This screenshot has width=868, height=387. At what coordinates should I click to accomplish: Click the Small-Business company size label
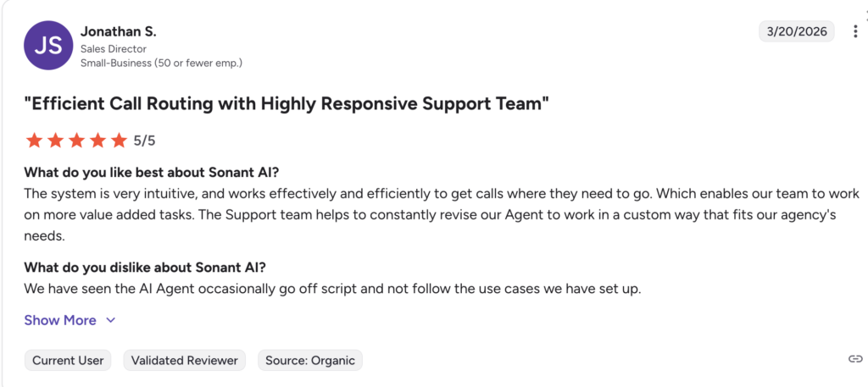click(161, 63)
